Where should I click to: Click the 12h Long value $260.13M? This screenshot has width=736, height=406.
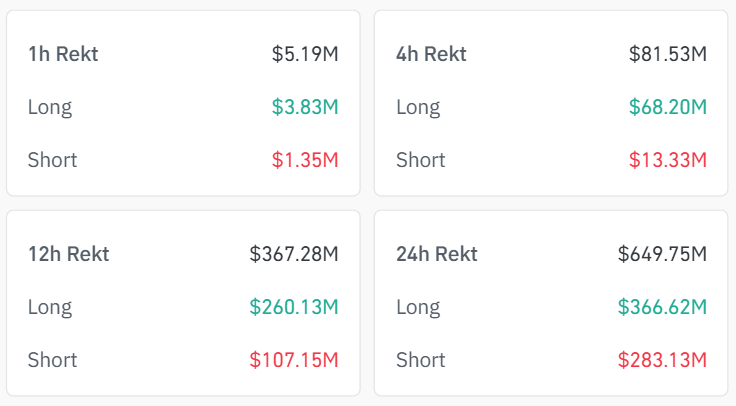294,307
